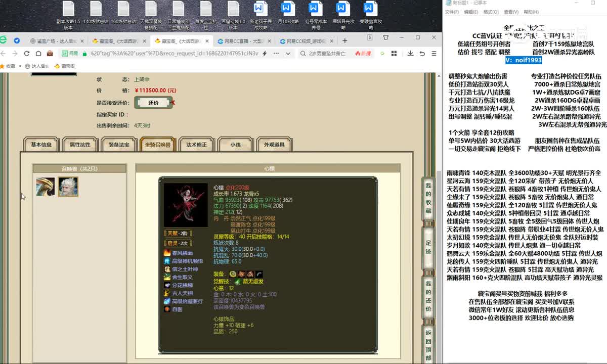
Task: Open the browser downloads icon
Action: 410,53
